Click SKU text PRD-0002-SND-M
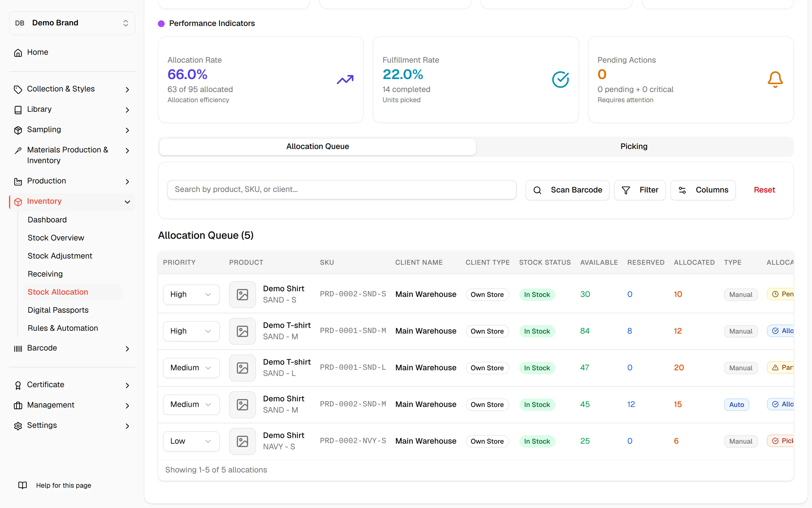The height and width of the screenshot is (508, 812). 353,404
